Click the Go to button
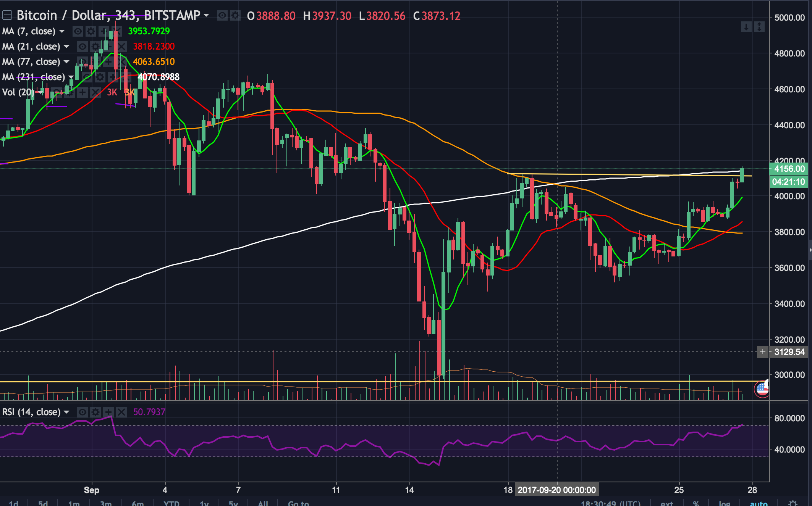Screen dimensions: 812x506 pos(299,503)
